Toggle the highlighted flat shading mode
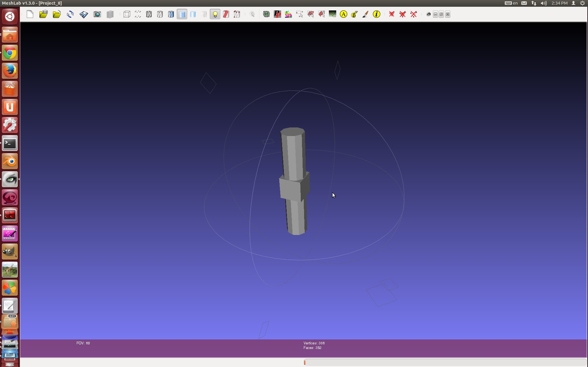The image size is (588, 367). [182, 14]
